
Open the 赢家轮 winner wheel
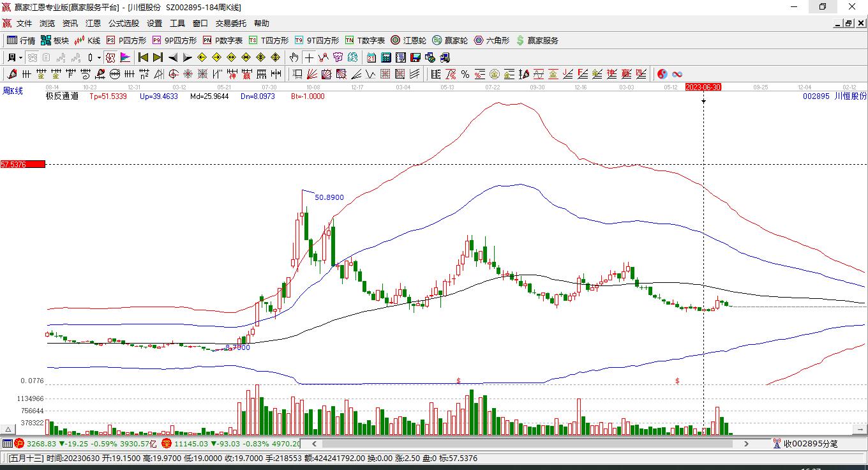click(450, 40)
